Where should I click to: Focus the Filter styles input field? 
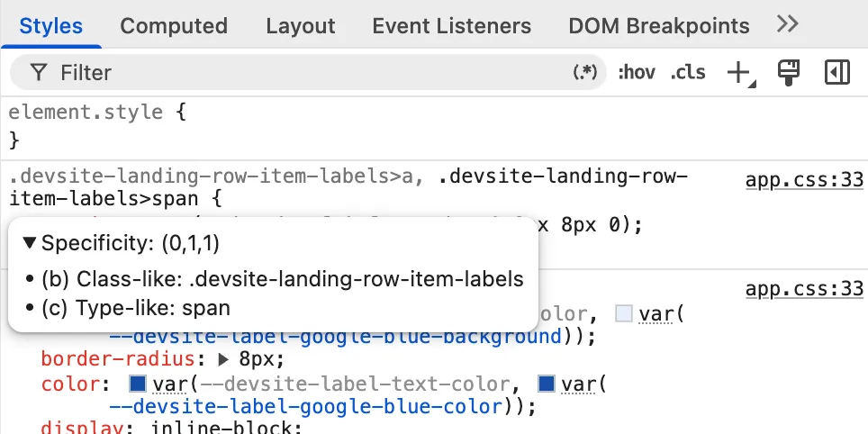tap(310, 73)
